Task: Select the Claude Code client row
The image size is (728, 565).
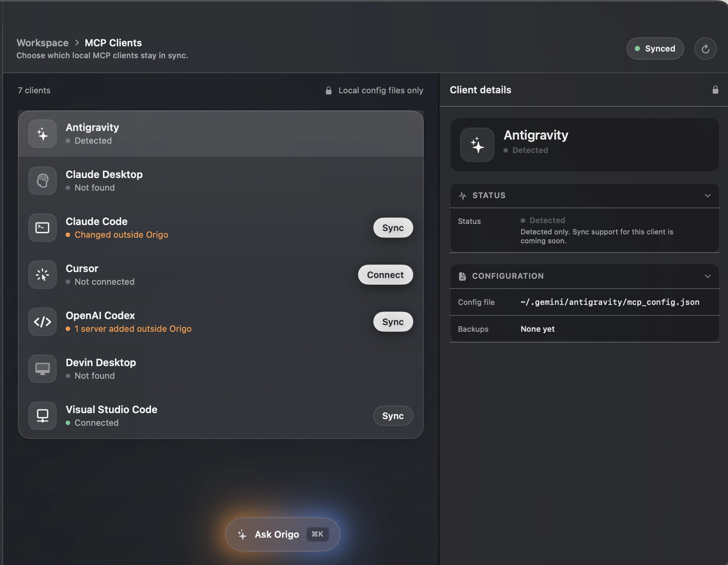Action: pyautogui.click(x=221, y=227)
